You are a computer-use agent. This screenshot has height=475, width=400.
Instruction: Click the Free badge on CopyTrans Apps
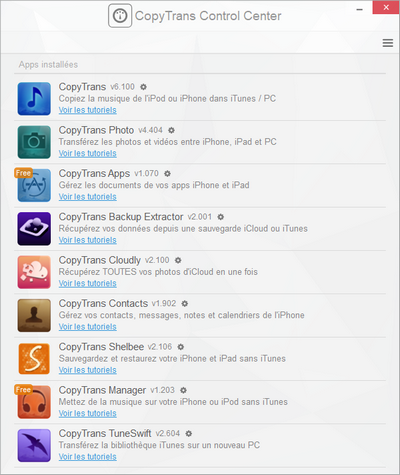pyautogui.click(x=23, y=173)
